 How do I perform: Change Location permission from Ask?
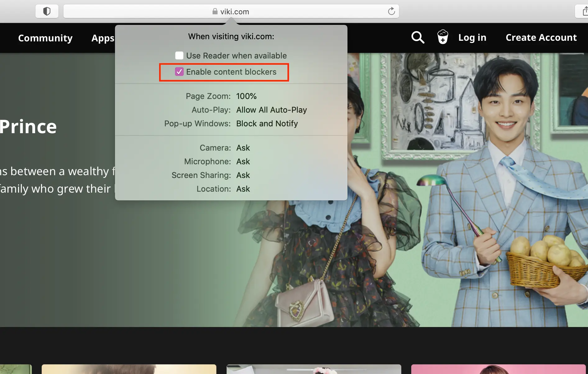[x=243, y=189]
